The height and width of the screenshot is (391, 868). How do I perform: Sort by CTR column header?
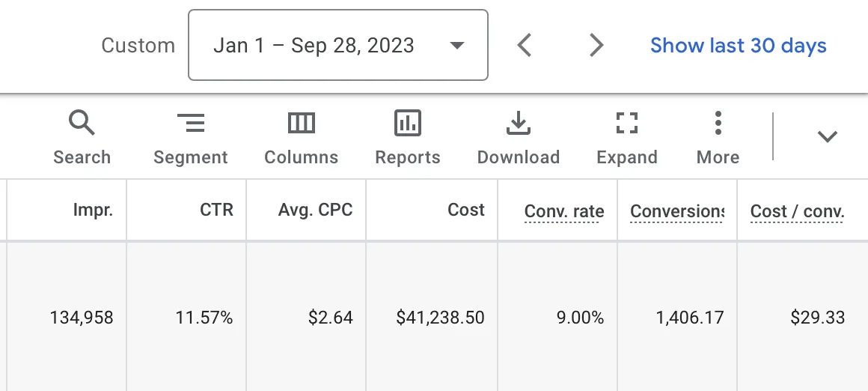tap(216, 210)
